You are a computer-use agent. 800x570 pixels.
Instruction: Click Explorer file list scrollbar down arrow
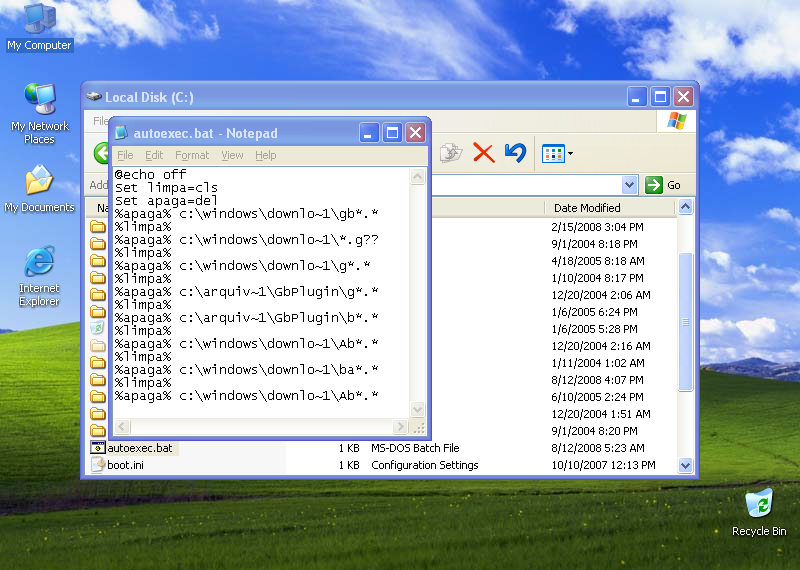tap(685, 465)
